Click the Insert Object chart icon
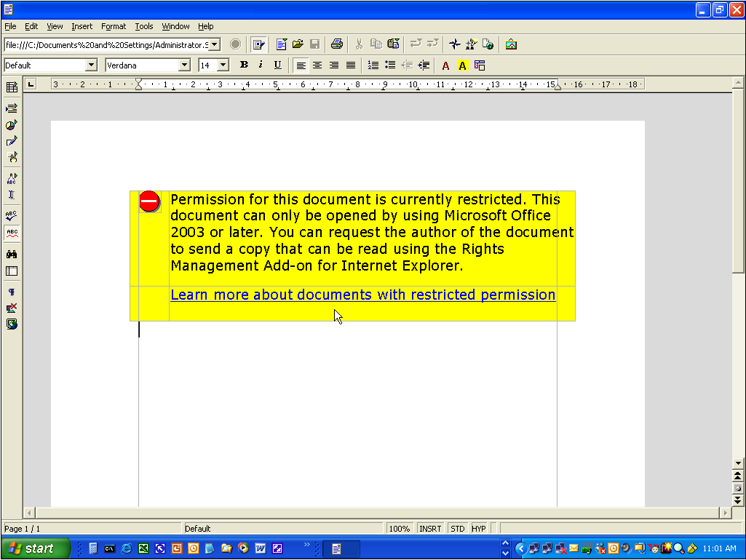This screenshot has height=560, width=746. coord(12,125)
